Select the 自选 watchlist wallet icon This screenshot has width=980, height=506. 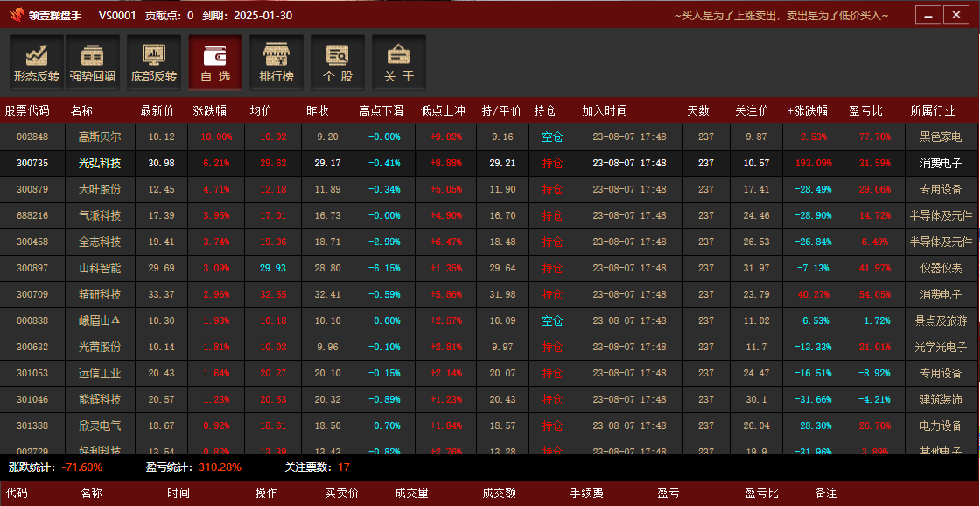pos(215,62)
